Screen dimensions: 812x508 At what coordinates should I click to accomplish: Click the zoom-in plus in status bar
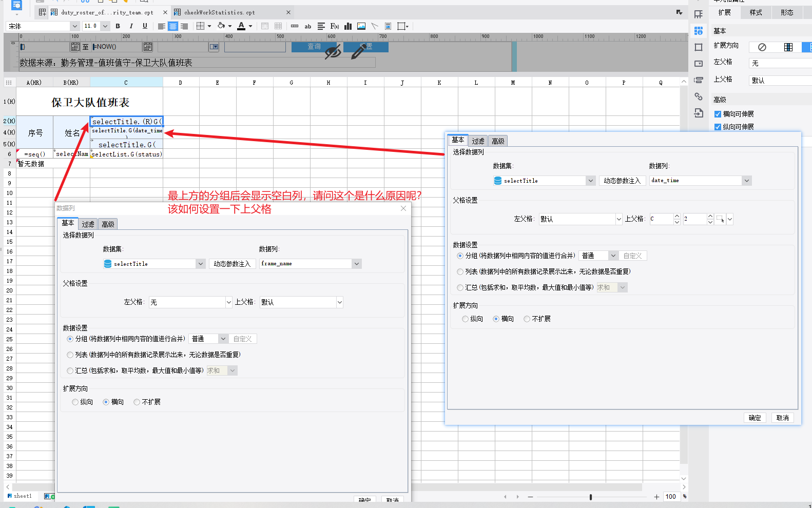(656, 497)
